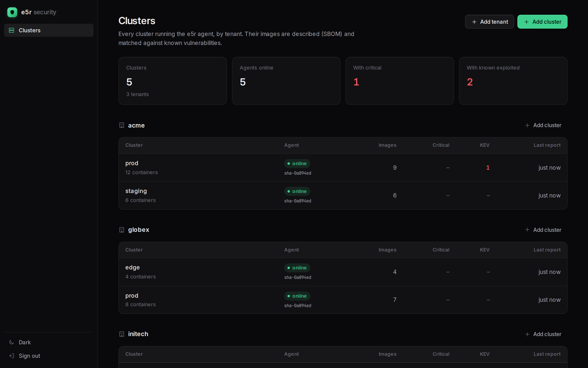Viewport: 588px width, 368px height.
Task: Add a cluster to the initech tenant
Action: 543,334
